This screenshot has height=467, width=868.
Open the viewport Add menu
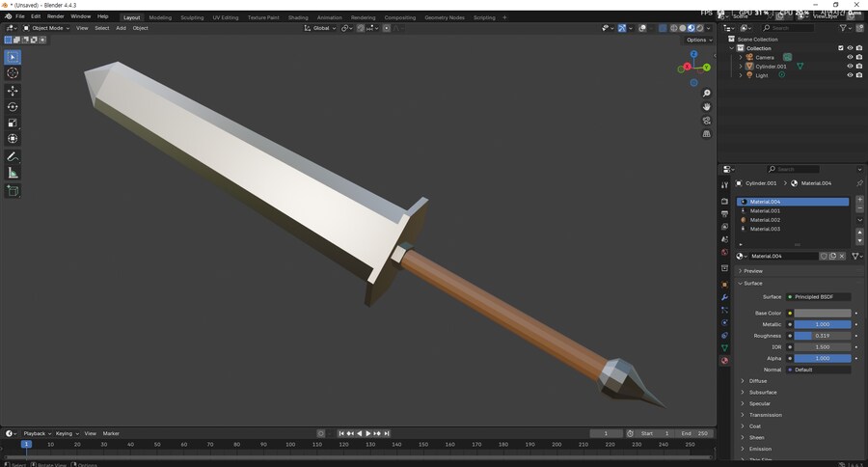coord(121,28)
